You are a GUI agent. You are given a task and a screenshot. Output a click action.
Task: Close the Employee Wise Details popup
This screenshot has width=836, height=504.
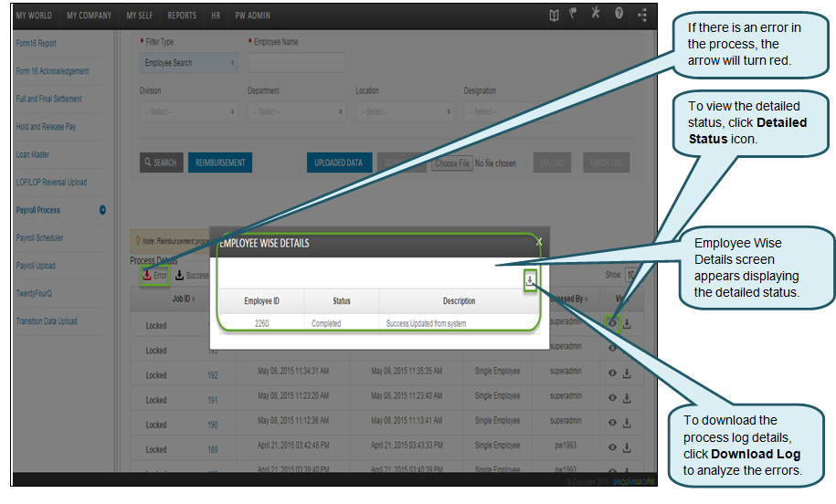pos(539,242)
